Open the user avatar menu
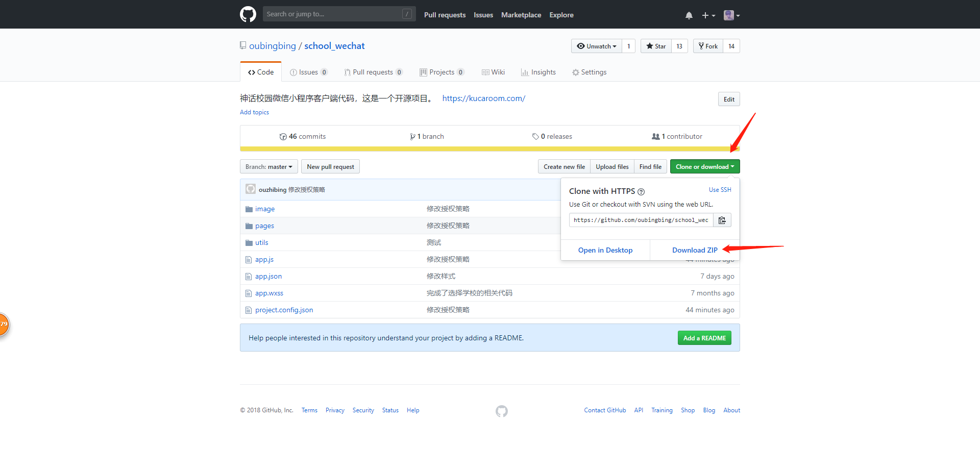The image size is (980, 472). point(732,15)
